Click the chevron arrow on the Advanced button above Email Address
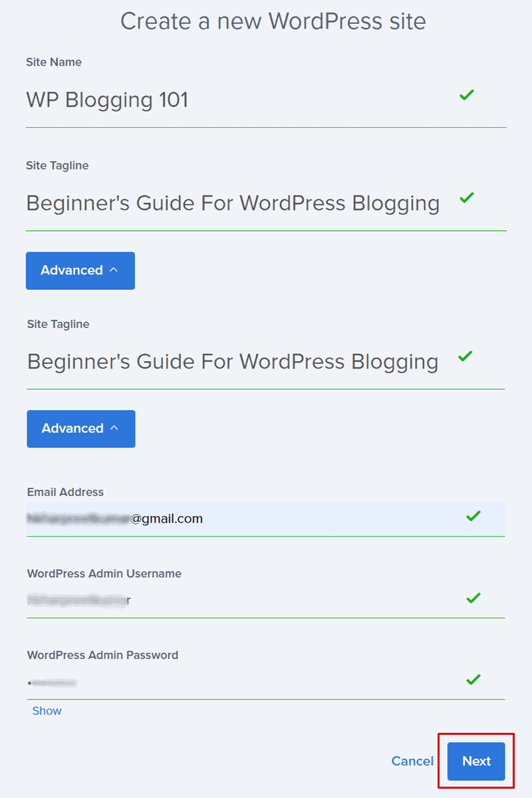 click(114, 428)
